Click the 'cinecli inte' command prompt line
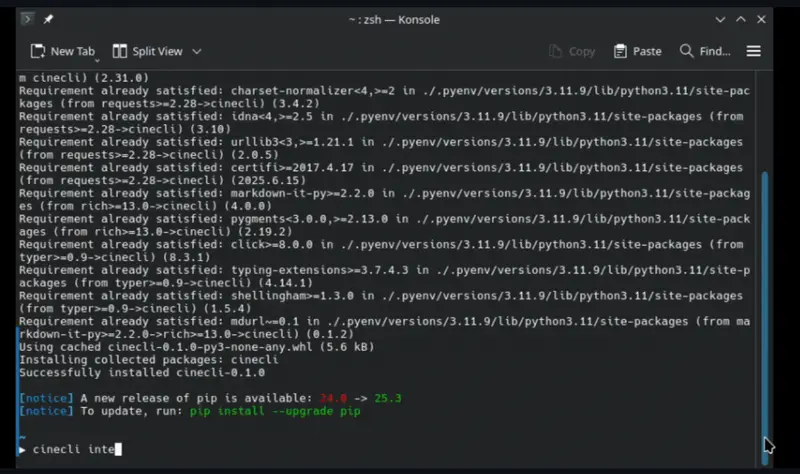The height and width of the screenshot is (474, 800). [x=75, y=449]
